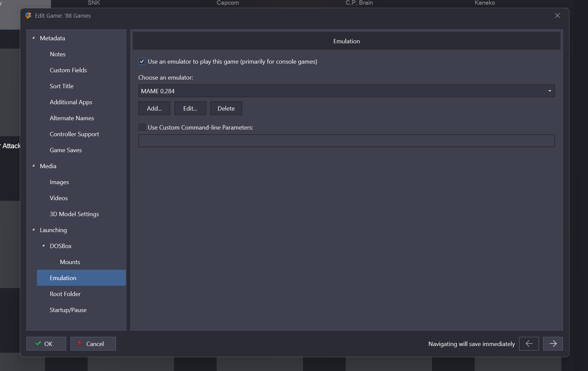This screenshot has height=371, width=588.
Task: Collapse the Metadata tree section
Action: [x=33, y=38]
